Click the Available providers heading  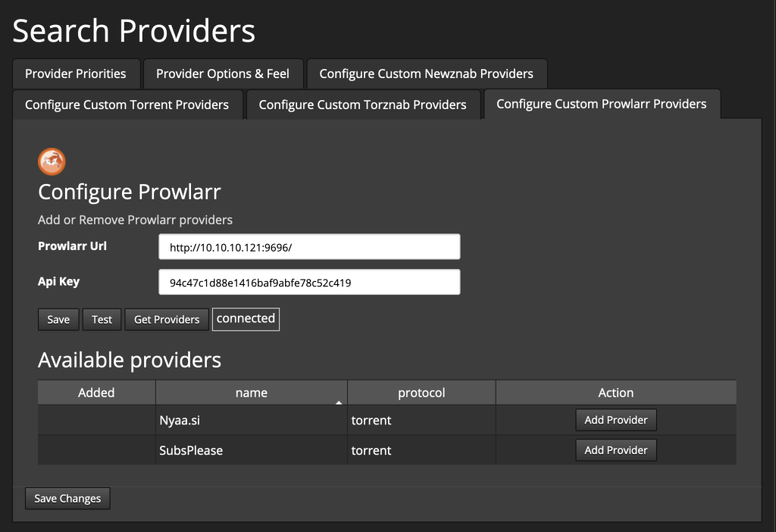point(130,360)
